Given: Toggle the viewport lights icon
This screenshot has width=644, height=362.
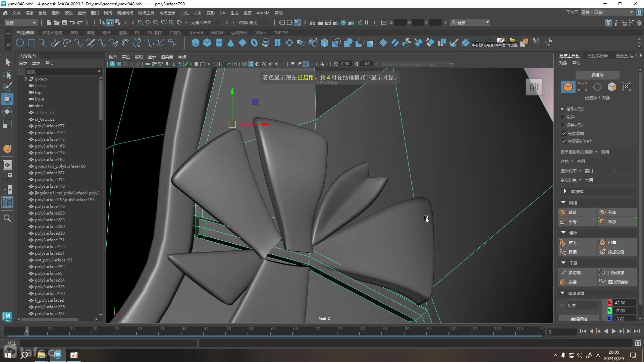Looking at the screenshot, I should 276,64.
